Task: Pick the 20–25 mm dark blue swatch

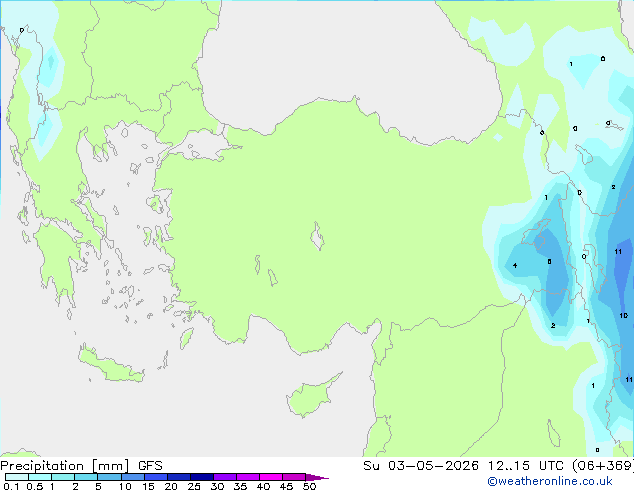Action: point(179,477)
